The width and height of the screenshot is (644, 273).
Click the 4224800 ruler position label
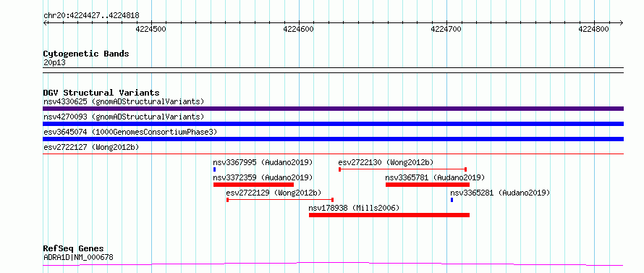pyautogui.click(x=593, y=29)
